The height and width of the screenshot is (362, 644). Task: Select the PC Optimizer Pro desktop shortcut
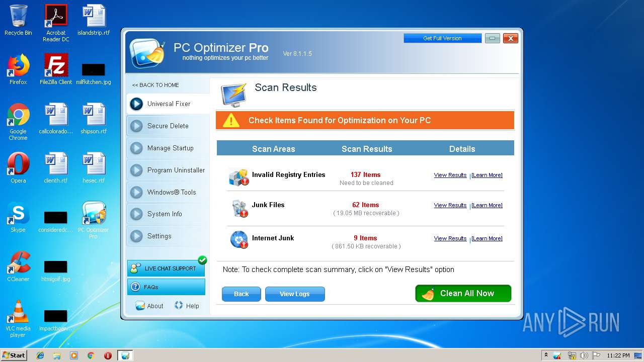tap(94, 220)
